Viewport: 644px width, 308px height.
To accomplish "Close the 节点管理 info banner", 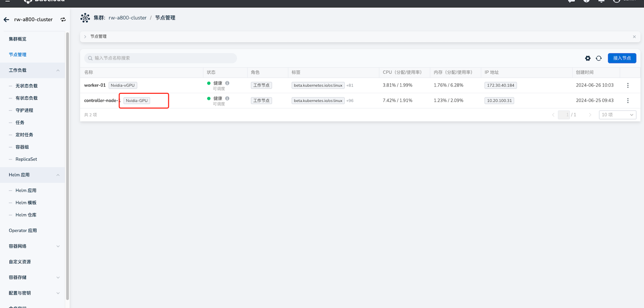I will [634, 37].
